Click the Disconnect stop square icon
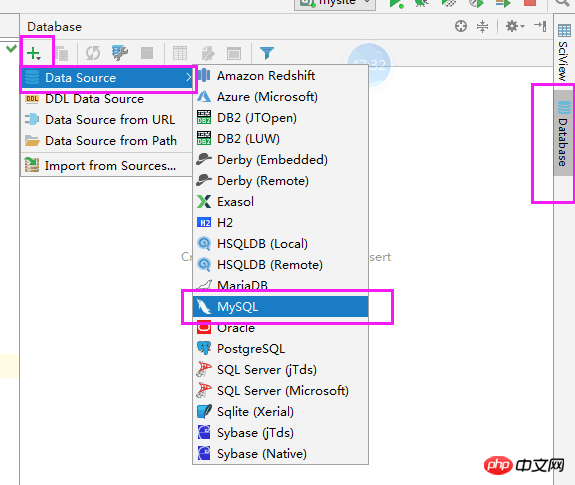Image resolution: width=575 pixels, height=485 pixels. point(147,53)
